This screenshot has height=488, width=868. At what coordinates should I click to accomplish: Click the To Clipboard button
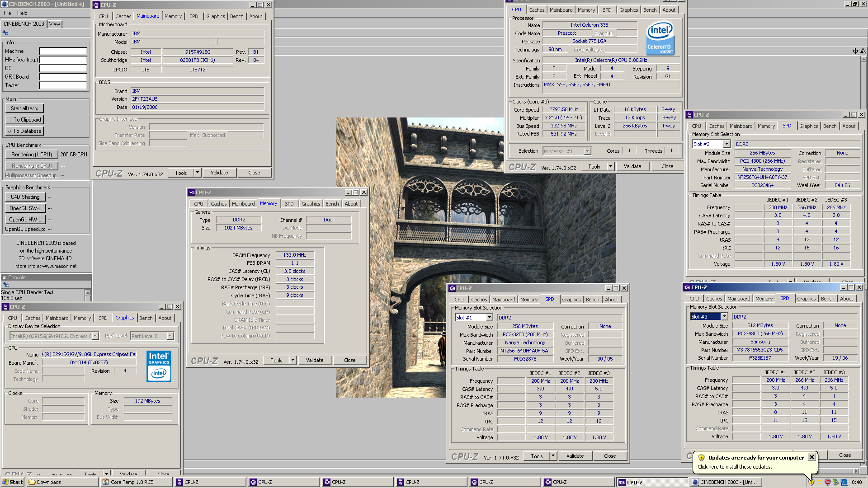24,120
